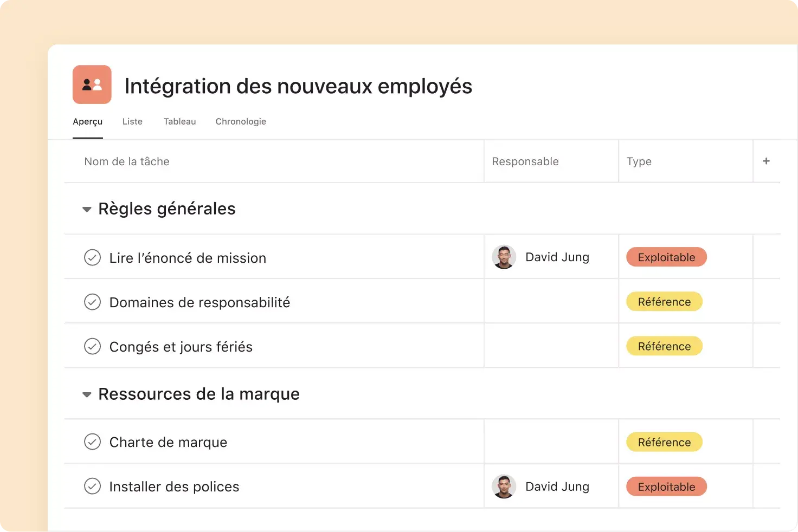
Task: Toggle the check circle on "Charte de marque"
Action: tap(93, 442)
